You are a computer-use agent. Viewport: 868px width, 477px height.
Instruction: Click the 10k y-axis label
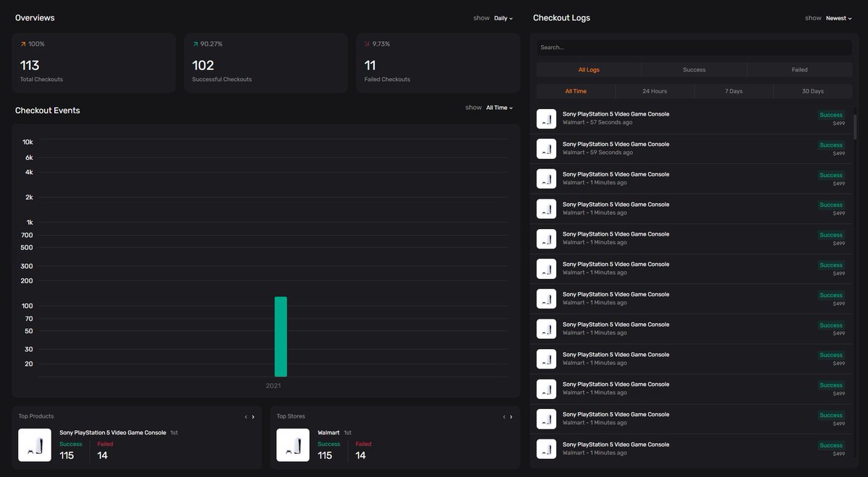pos(27,142)
